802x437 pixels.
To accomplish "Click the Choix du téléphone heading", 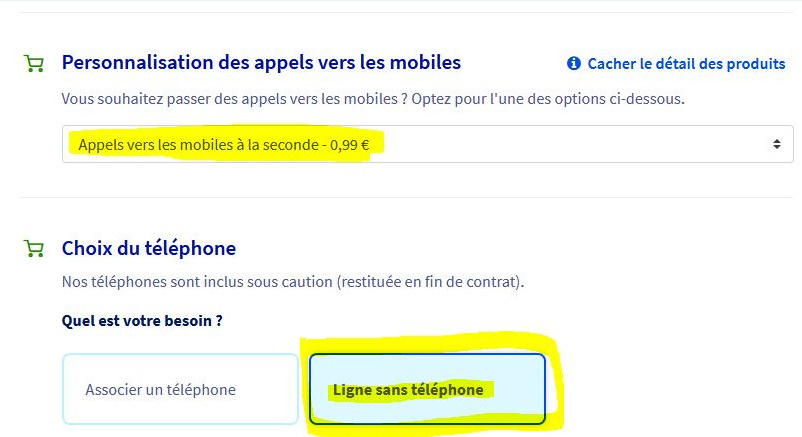I will click(149, 248).
